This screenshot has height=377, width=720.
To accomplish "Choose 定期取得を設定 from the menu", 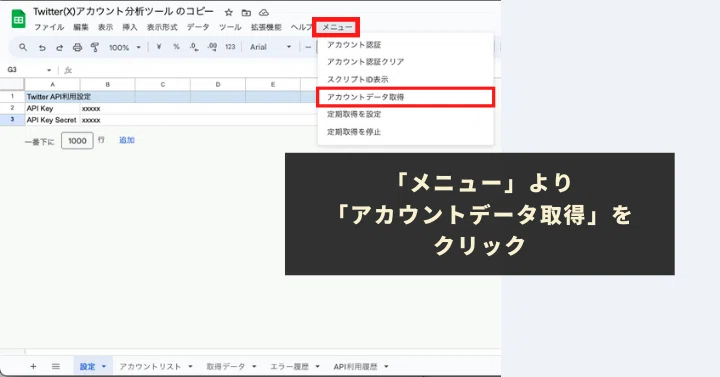I will pos(405,114).
